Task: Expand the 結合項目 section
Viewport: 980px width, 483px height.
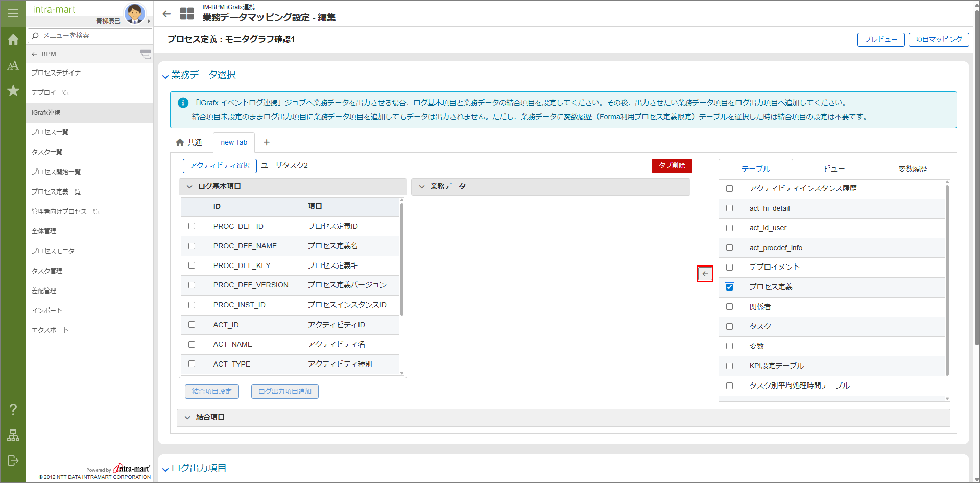Action: pos(187,418)
